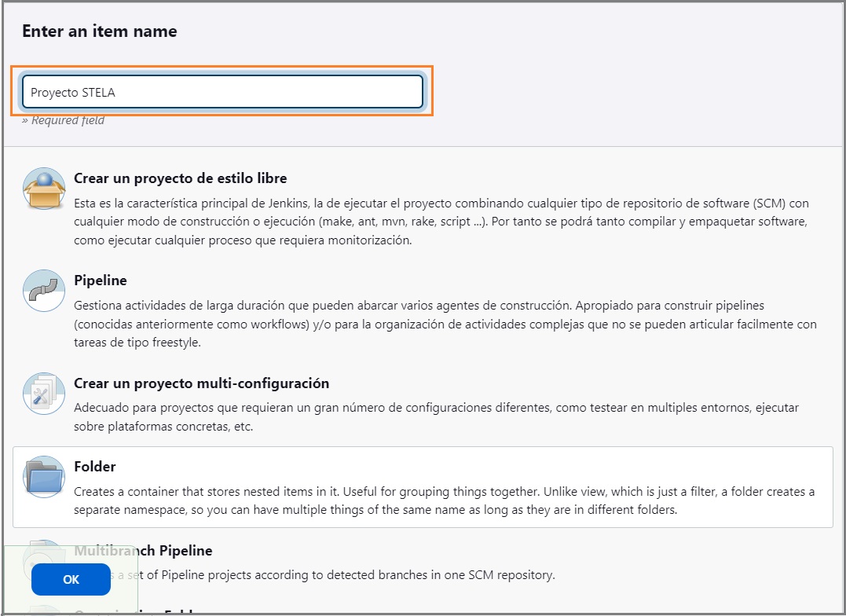Click the partially hidden Multibranch Pipeline icon
This screenshot has width=846, height=616.
[x=44, y=560]
